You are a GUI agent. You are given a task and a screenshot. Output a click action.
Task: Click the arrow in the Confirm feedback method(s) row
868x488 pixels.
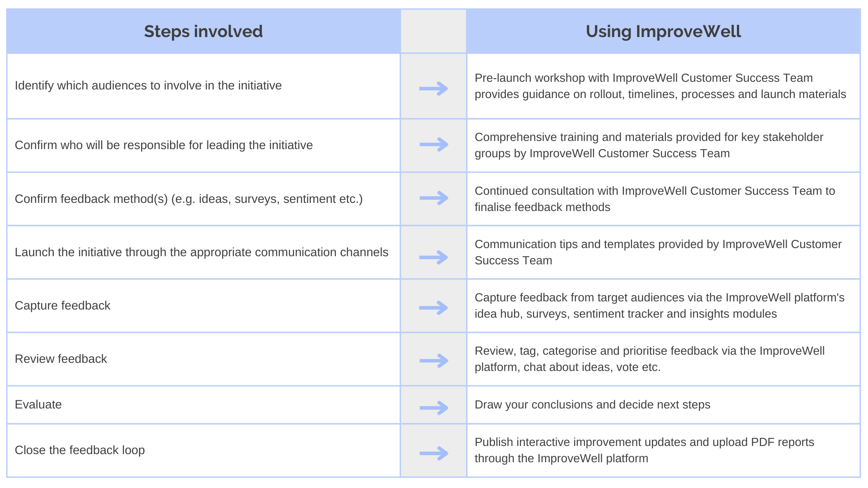tap(434, 198)
